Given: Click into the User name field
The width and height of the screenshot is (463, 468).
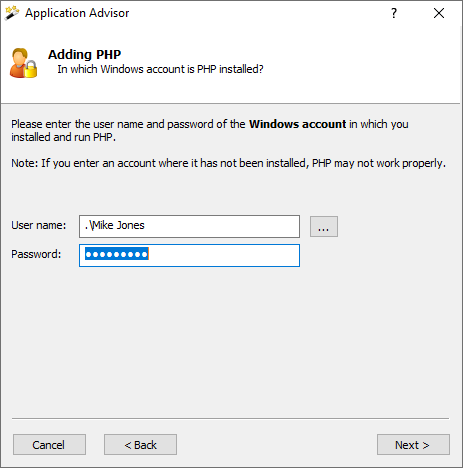Looking at the screenshot, I should [189, 226].
